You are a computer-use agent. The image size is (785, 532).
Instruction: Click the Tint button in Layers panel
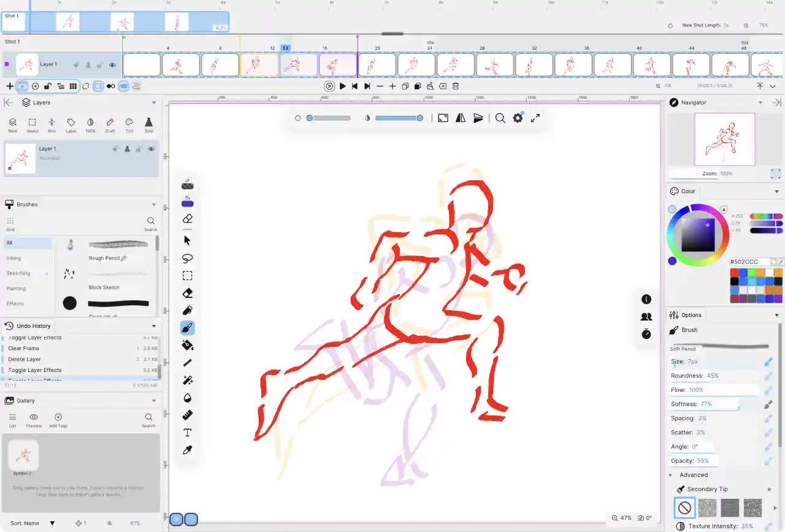(x=129, y=125)
